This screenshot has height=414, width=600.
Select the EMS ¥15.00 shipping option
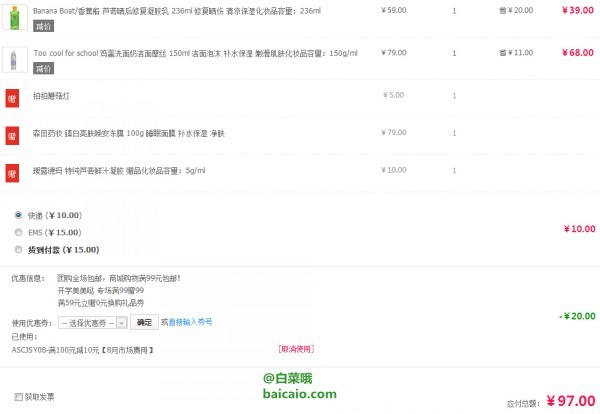pos(18,232)
